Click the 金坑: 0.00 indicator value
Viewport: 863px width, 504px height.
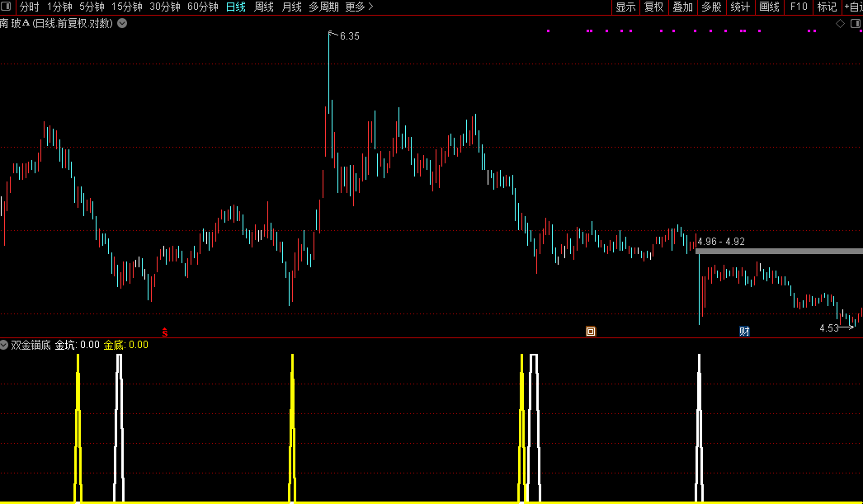[77, 345]
